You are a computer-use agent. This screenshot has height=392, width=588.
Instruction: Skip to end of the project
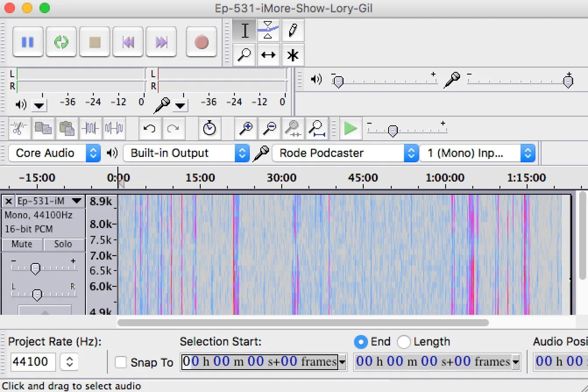161,42
